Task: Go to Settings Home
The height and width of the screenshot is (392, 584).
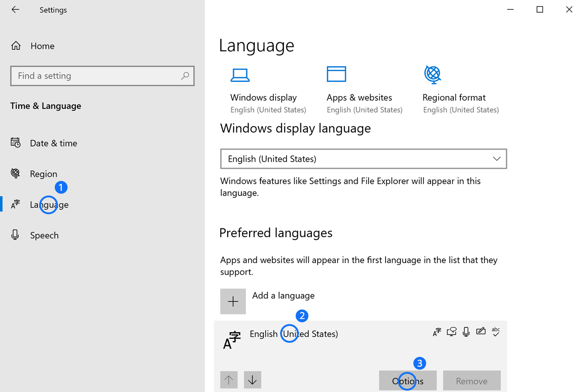Action: click(42, 46)
